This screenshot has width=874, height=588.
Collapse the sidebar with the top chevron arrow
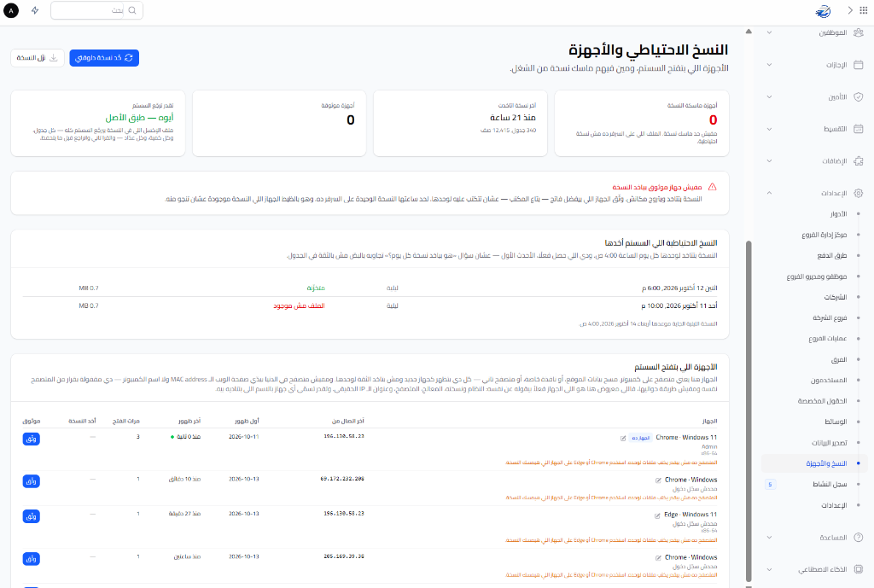pos(850,10)
